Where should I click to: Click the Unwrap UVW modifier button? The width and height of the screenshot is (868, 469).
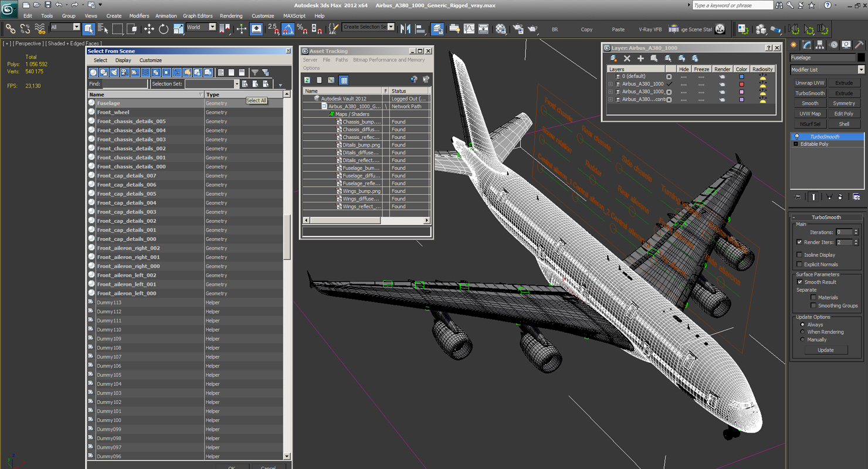pyautogui.click(x=810, y=83)
